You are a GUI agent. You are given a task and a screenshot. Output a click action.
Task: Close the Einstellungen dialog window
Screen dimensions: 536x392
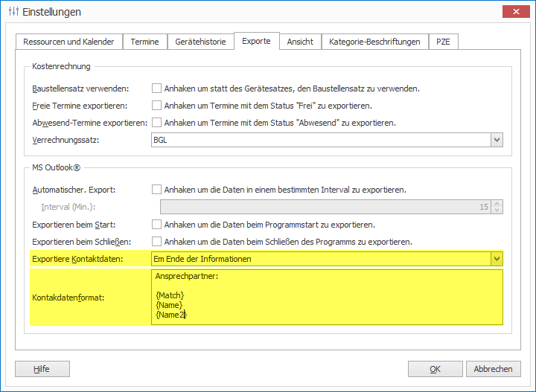coord(516,12)
